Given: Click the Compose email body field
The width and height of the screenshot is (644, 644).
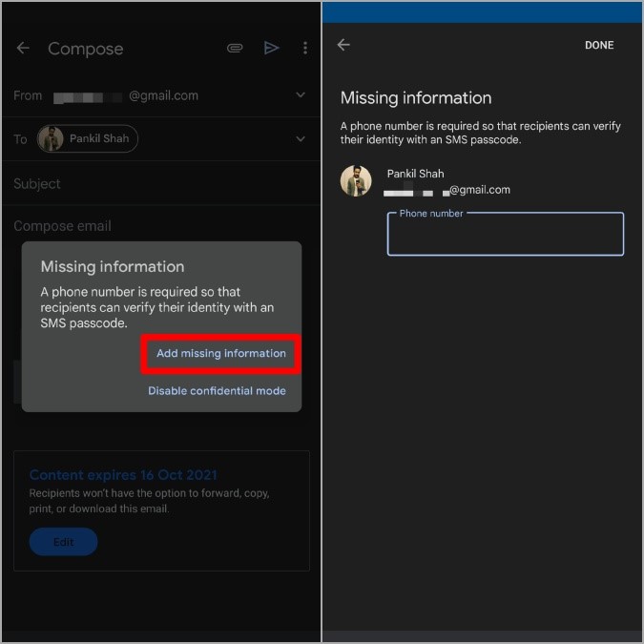Looking at the screenshot, I should [x=161, y=226].
